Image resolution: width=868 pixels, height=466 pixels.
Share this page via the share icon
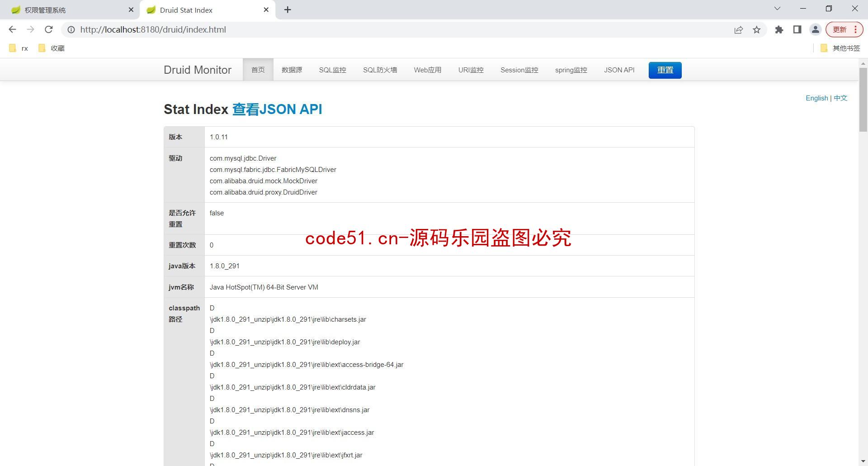(738, 29)
